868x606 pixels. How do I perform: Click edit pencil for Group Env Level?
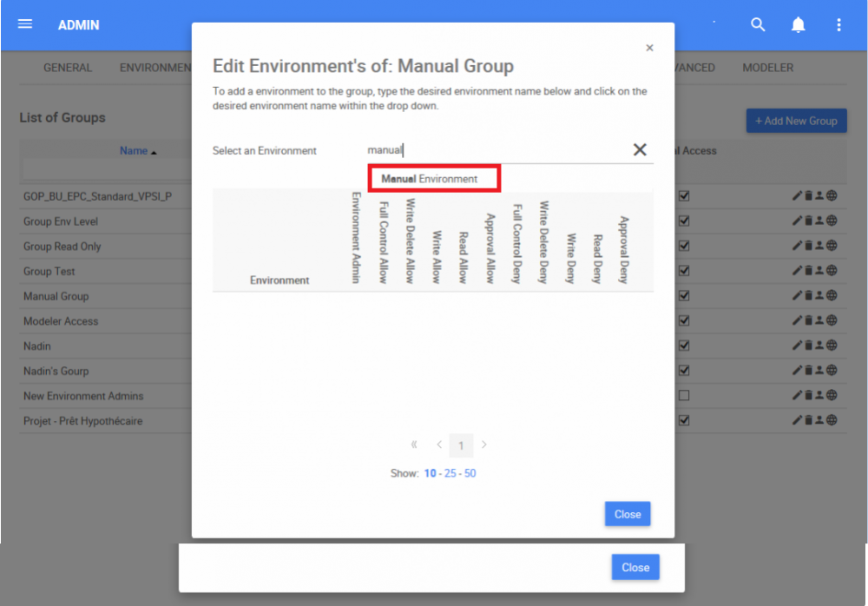pos(798,221)
